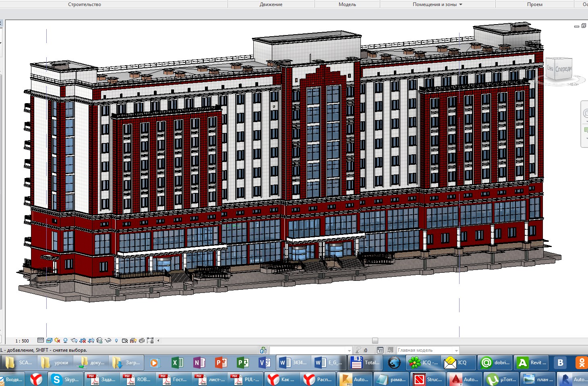Reveal hidden elements with lightbulb icon
Viewport: 588px width, 386px height.
[x=116, y=340]
